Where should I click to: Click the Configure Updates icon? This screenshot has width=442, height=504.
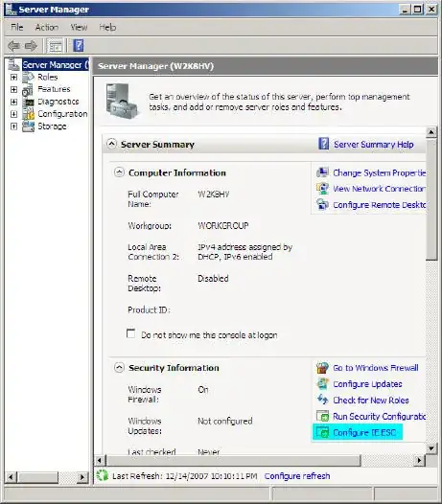click(323, 384)
